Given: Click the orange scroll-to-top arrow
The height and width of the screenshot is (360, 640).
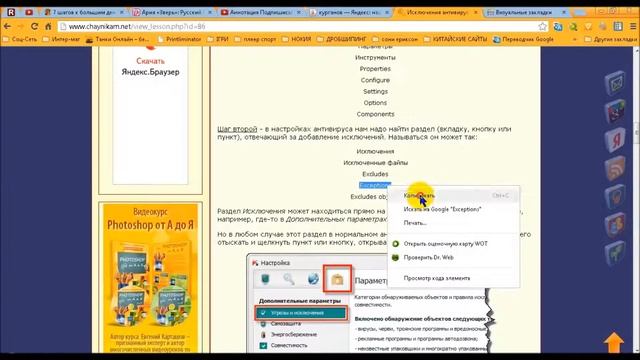Looking at the screenshot, I should point(613,342).
